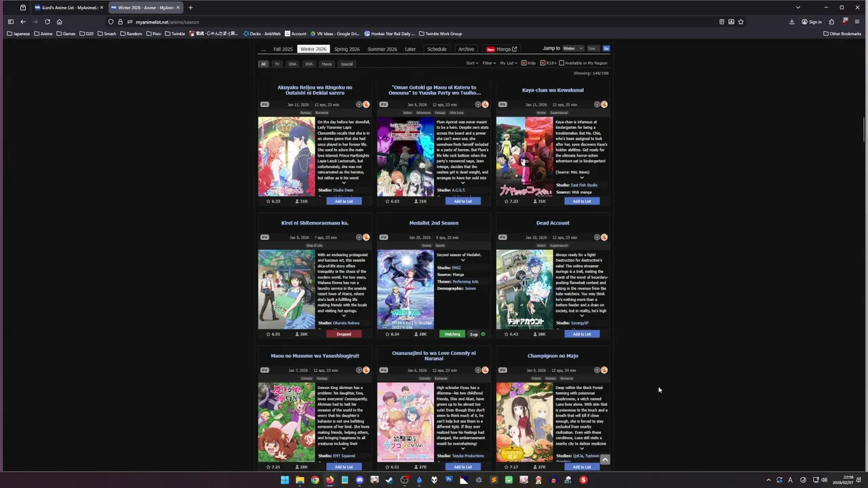Click tracking protection shield icon

coord(111,22)
